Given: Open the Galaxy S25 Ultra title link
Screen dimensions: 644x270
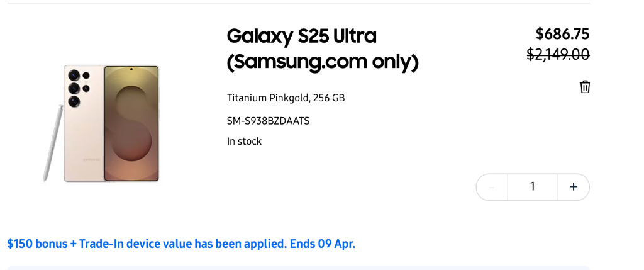Looking at the screenshot, I should click(301, 36).
